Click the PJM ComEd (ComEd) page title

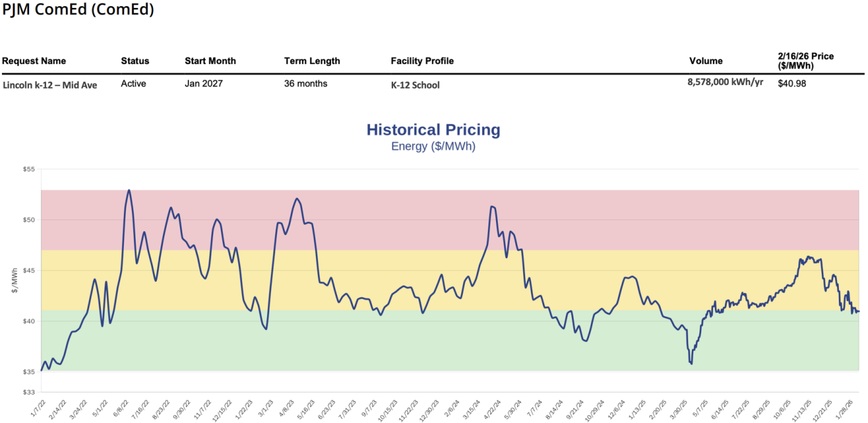coord(78,10)
